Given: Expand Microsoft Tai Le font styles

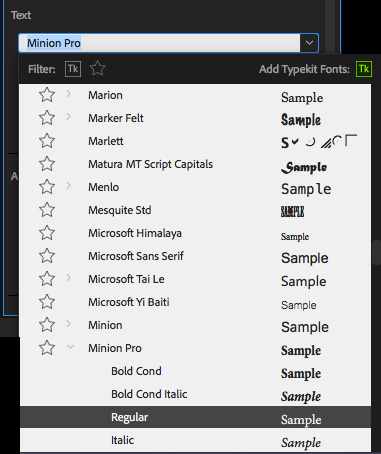Looking at the screenshot, I should pyautogui.click(x=68, y=278).
